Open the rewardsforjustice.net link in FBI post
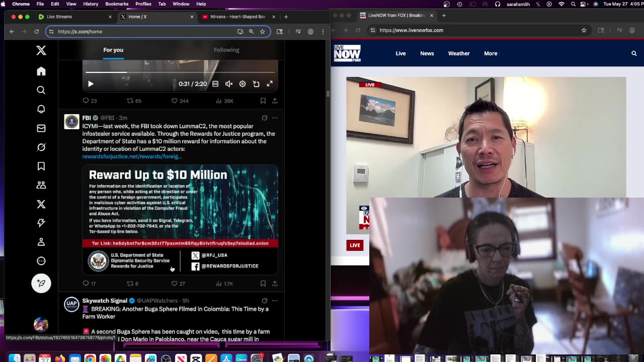Image resolution: width=644 pixels, height=362 pixels. click(132, 156)
